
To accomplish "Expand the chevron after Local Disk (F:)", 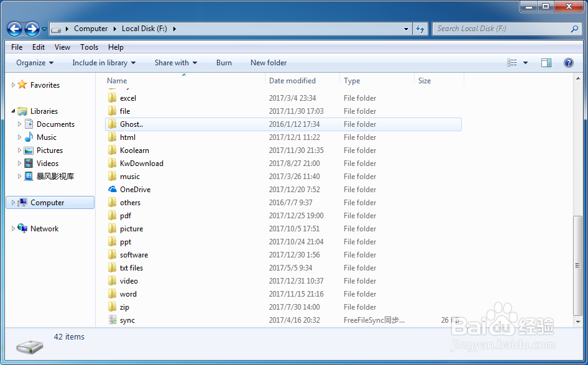I will (175, 29).
